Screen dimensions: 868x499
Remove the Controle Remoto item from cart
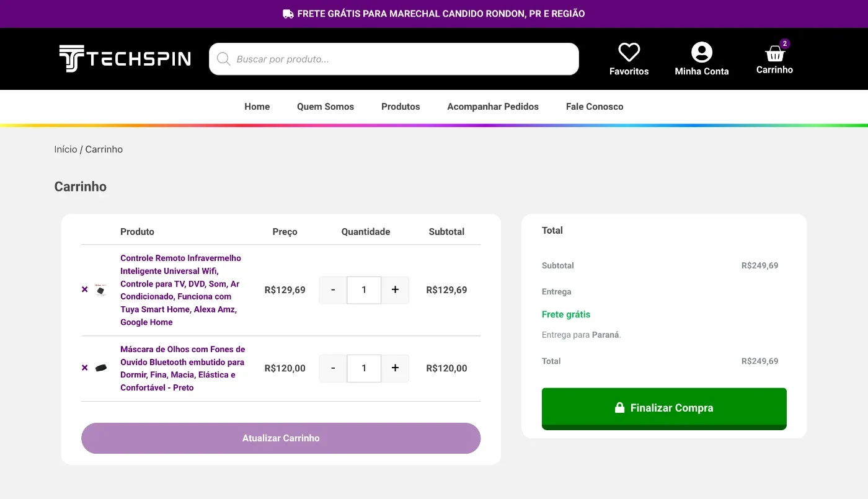point(85,289)
